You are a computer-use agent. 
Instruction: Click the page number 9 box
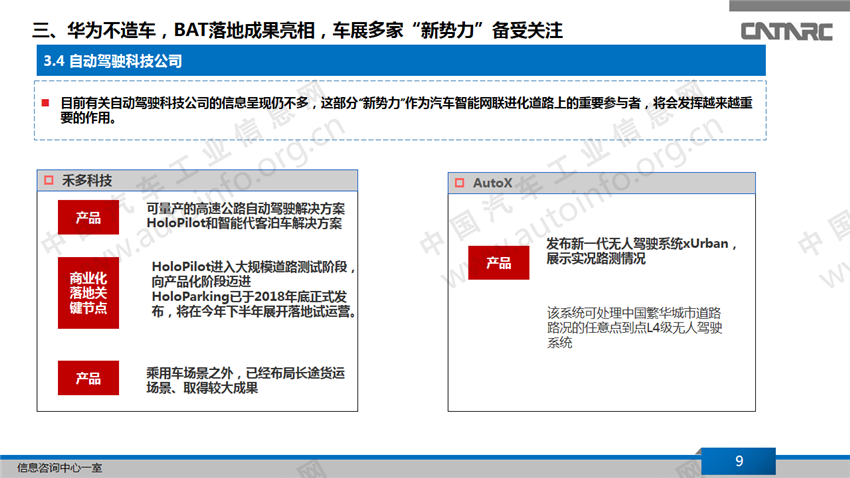738,461
